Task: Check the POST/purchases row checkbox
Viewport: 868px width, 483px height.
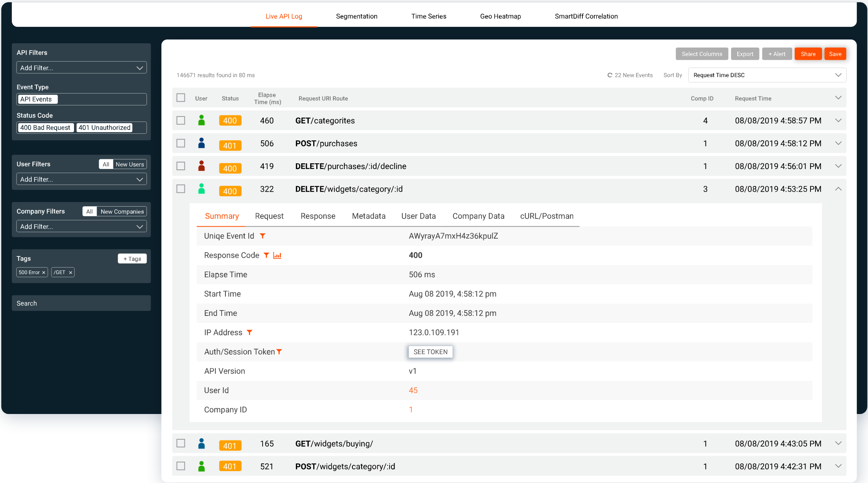Action: tap(181, 143)
